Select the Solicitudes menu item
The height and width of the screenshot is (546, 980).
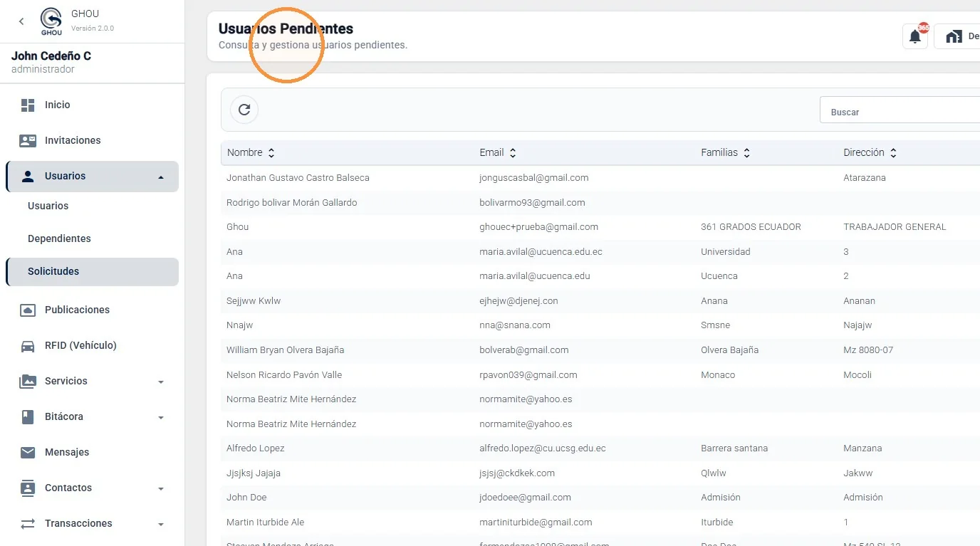[93, 272]
